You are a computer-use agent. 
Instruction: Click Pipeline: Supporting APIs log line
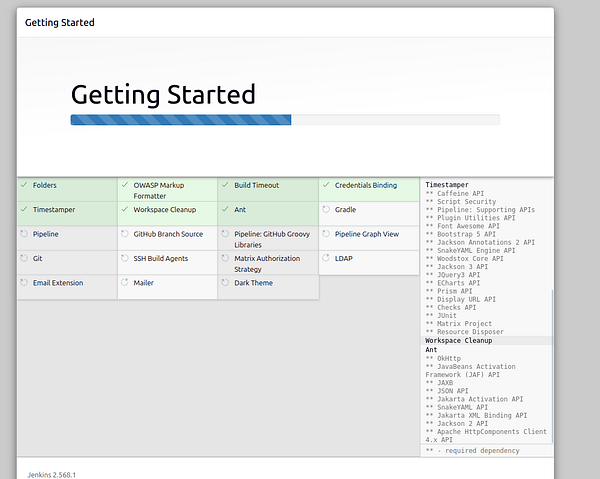coord(480,210)
